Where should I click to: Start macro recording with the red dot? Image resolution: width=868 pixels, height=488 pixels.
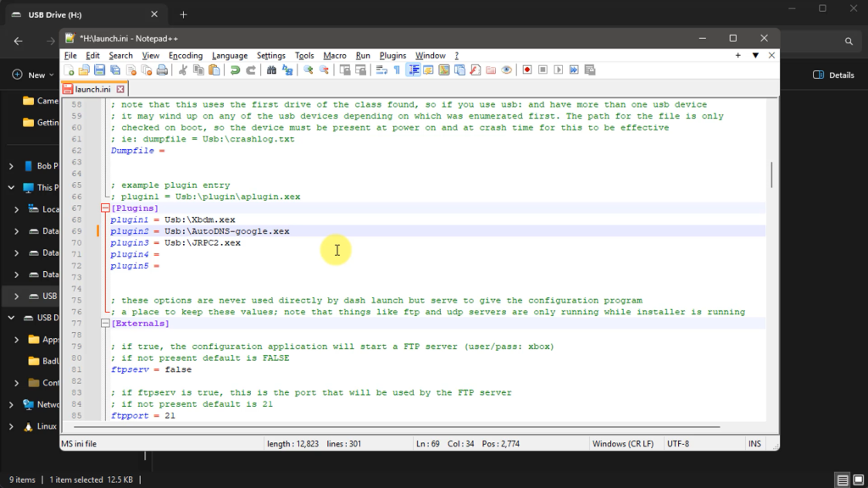tap(527, 70)
